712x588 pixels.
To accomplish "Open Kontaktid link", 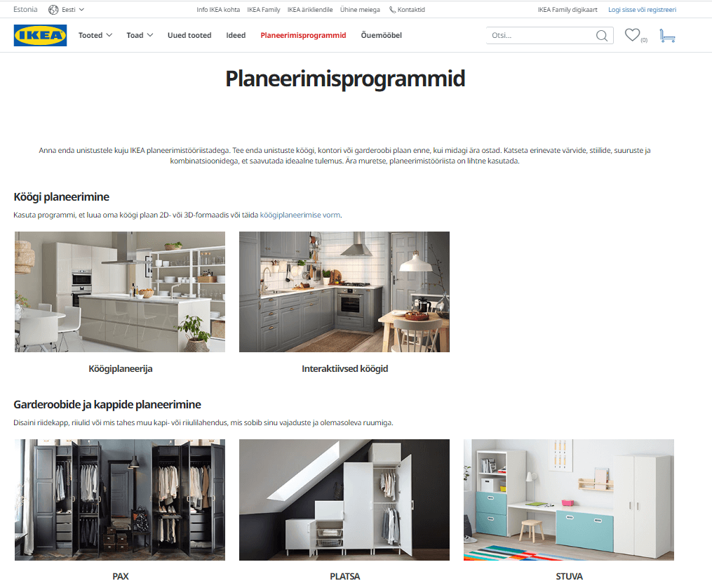I will tap(411, 10).
